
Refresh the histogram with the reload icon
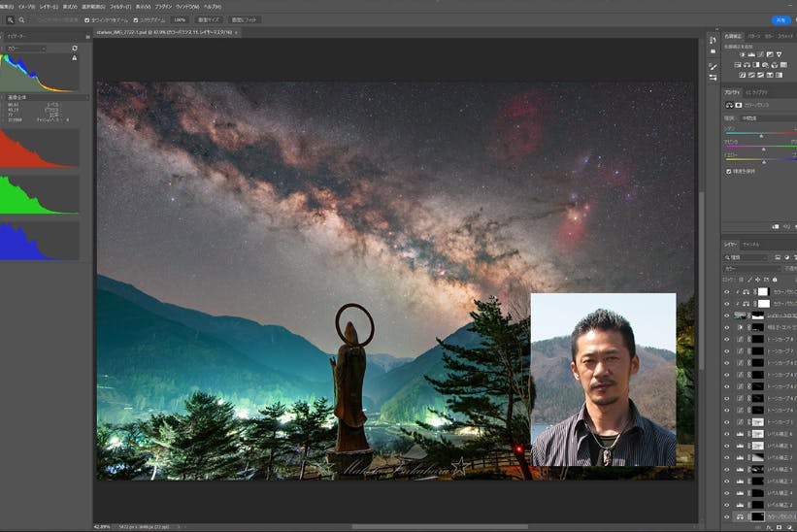75,49
